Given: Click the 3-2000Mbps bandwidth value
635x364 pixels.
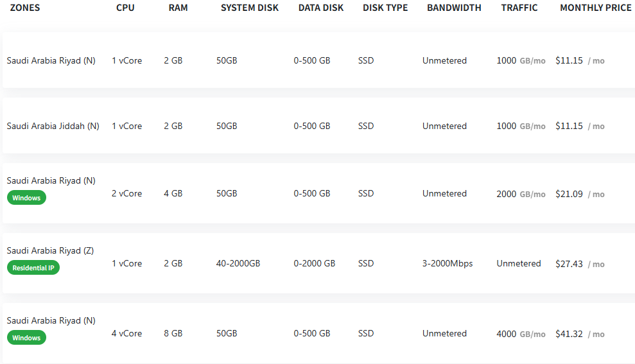Looking at the screenshot, I should 447,263.
